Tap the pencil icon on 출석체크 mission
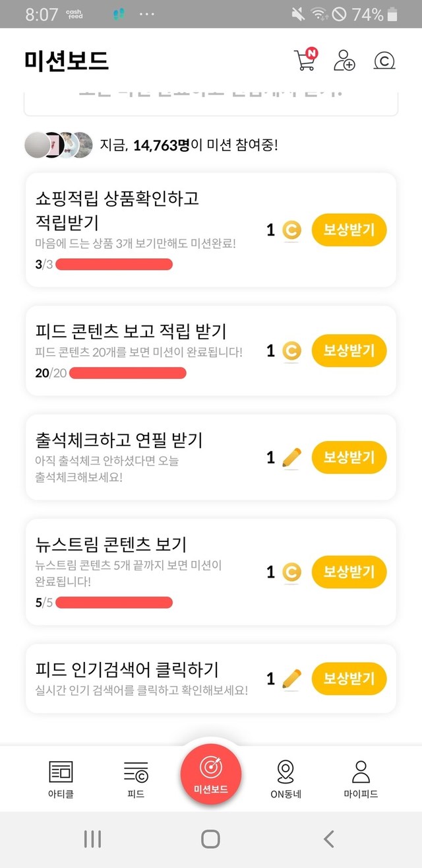422x868 pixels. tap(291, 457)
